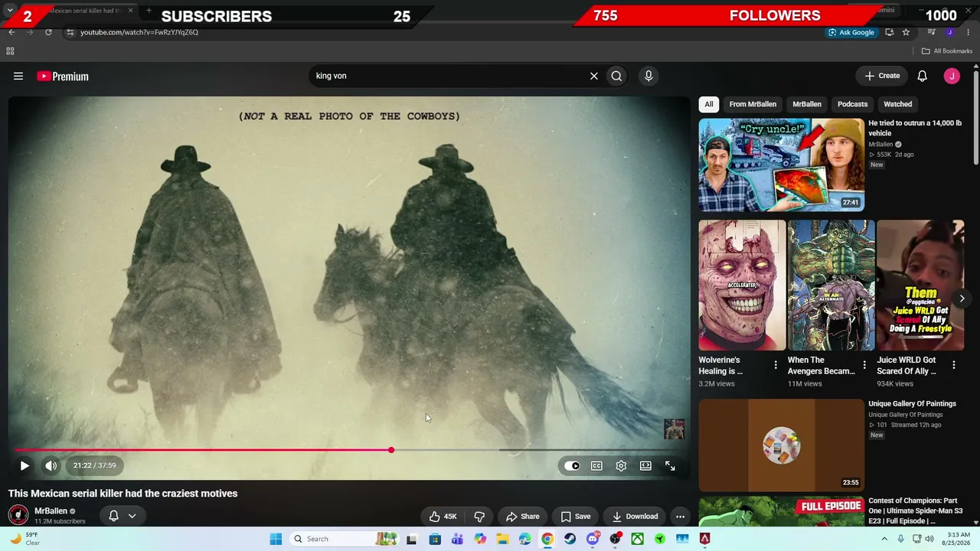The width and height of the screenshot is (980, 551).
Task: Open the MrBallen channel name link
Action: click(51, 510)
